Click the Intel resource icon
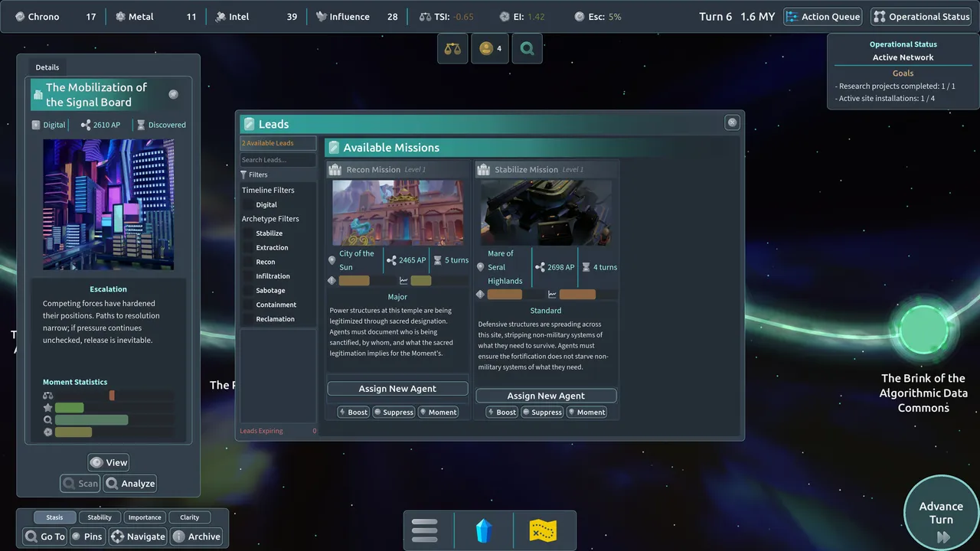Screen dimensions: 980x551 pyautogui.click(x=221, y=17)
